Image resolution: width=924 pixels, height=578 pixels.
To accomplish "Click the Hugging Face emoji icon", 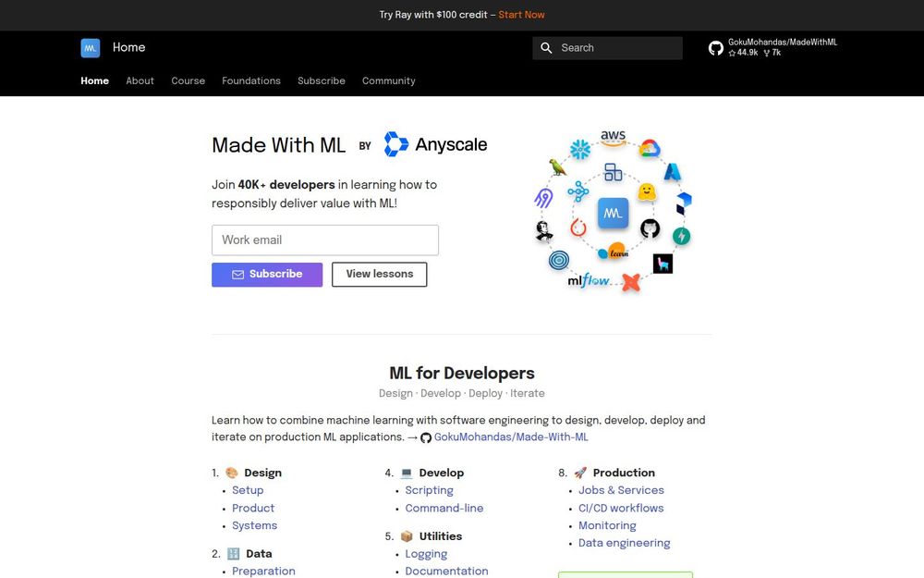I will tap(647, 191).
